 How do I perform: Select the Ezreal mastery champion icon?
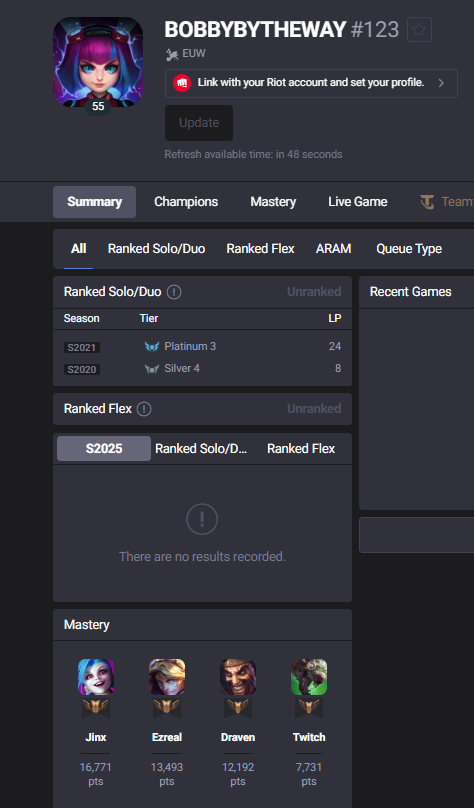(x=167, y=677)
